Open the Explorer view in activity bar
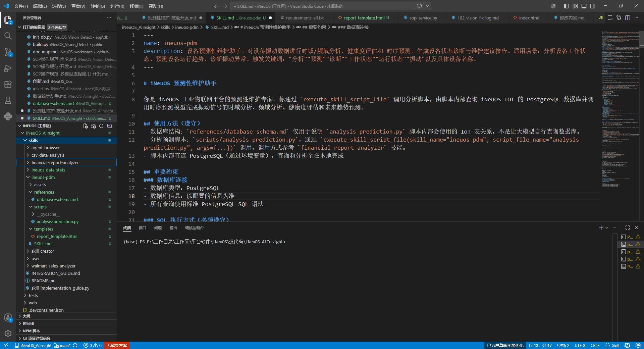644x349 pixels. 8,20
